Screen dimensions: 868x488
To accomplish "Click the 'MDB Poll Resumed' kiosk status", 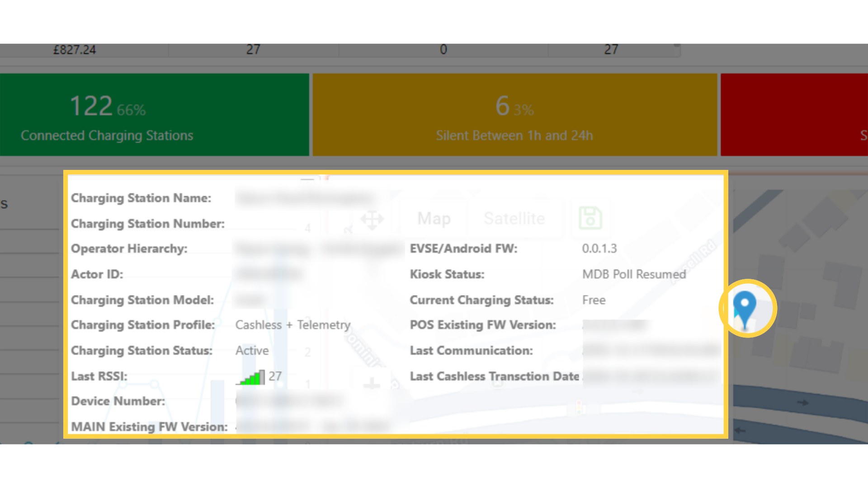I will [634, 274].
